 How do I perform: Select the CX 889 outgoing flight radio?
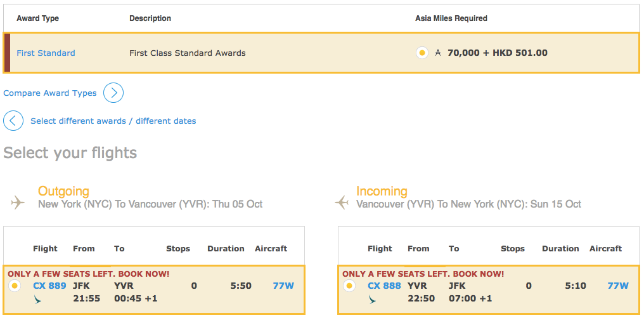(15, 286)
